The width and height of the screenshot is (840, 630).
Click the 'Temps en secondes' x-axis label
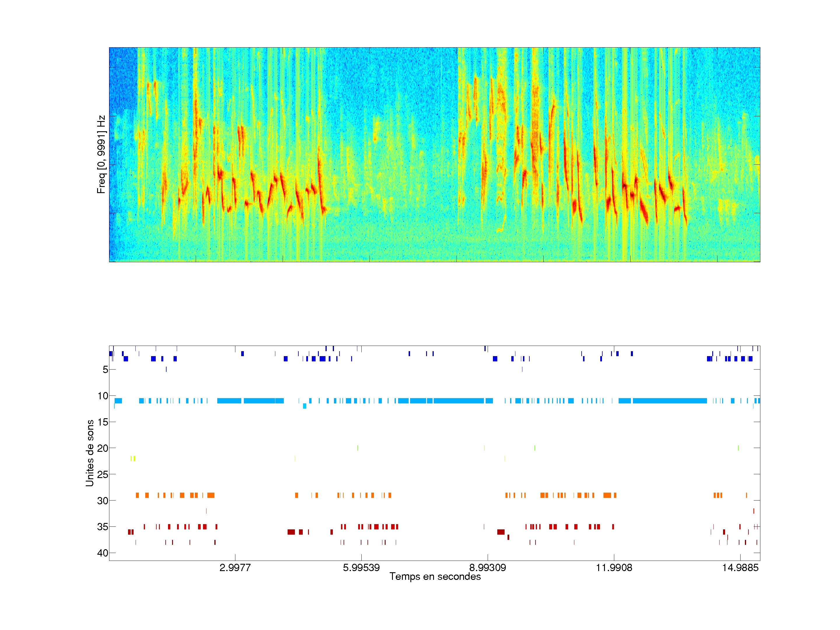click(435, 576)
